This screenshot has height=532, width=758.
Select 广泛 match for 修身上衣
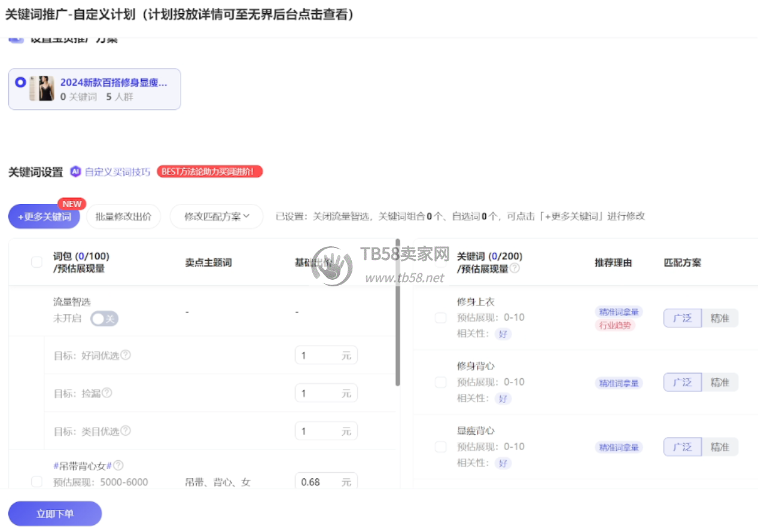pyautogui.click(x=683, y=318)
